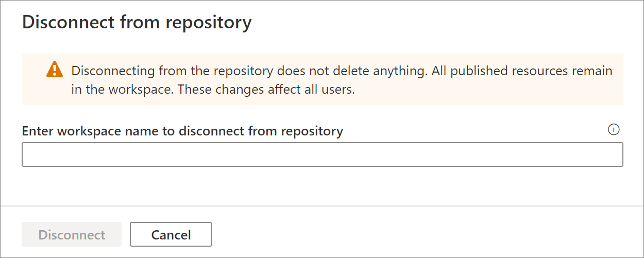The image size is (644, 258).
Task: Select the alert icon in the warning banner
Action: click(54, 70)
